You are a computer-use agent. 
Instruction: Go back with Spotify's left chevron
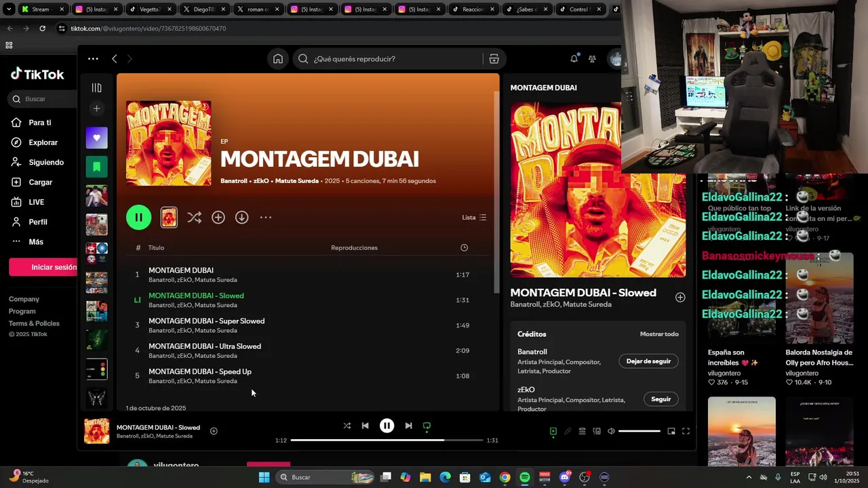(x=115, y=59)
